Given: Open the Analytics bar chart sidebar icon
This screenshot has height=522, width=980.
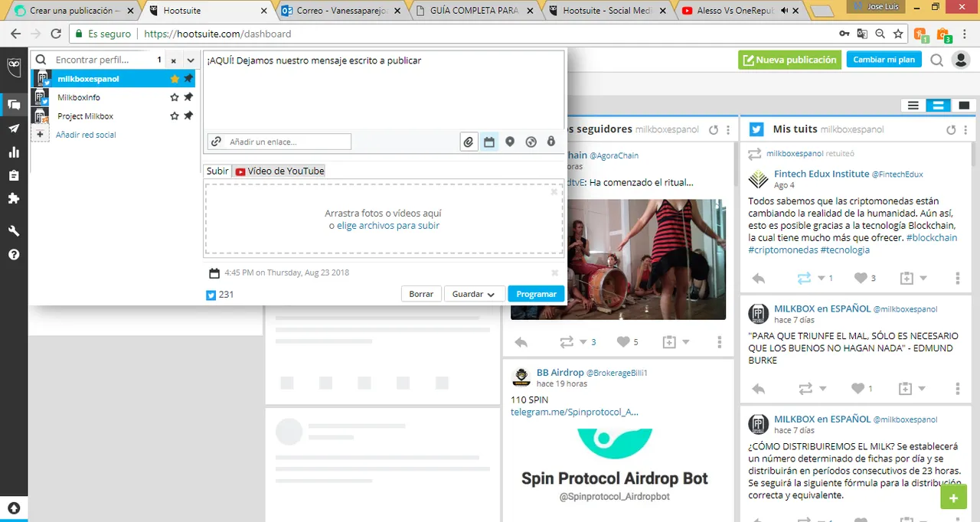Looking at the screenshot, I should [14, 152].
